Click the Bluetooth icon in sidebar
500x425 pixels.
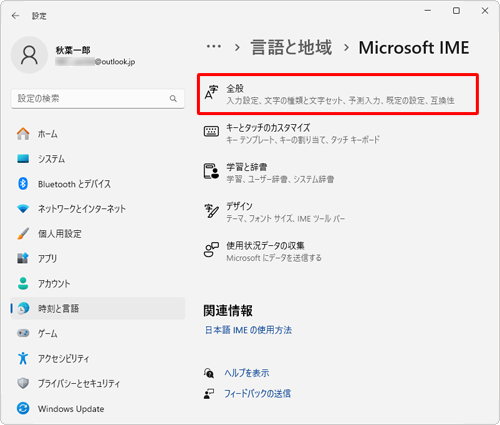pos(23,184)
